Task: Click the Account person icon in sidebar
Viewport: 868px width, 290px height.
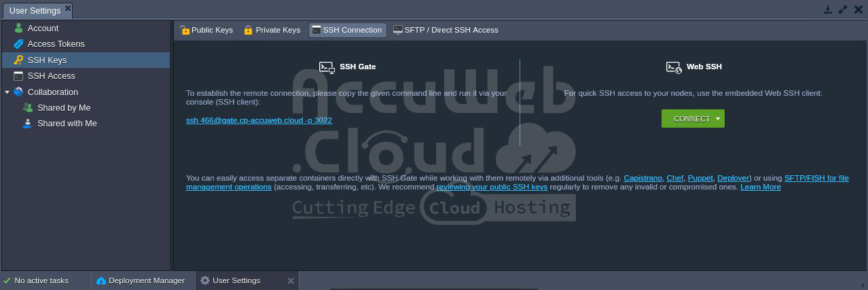Action: tap(18, 28)
